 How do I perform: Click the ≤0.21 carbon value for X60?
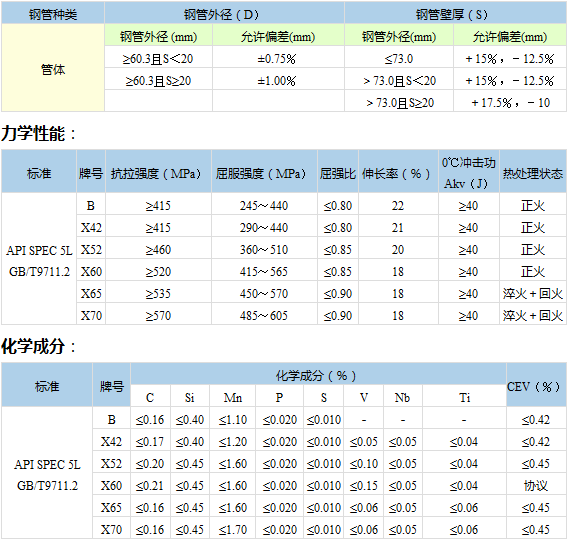click(150, 485)
